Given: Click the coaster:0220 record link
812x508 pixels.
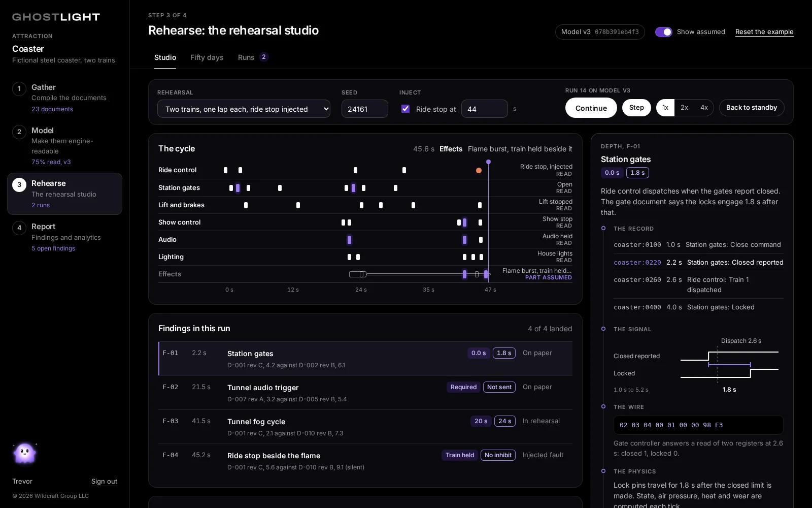Looking at the screenshot, I should [637, 263].
